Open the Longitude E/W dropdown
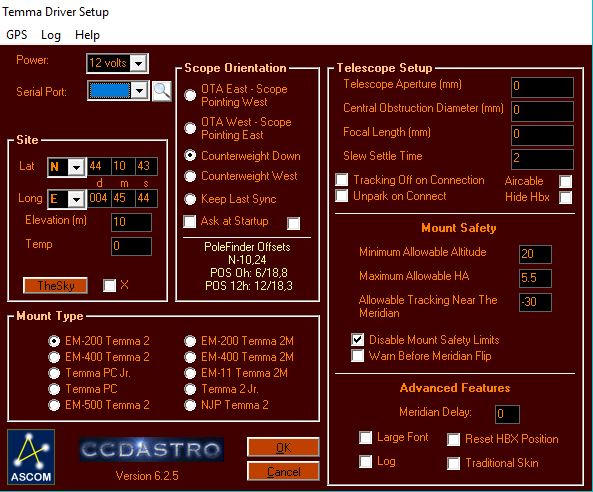The height and width of the screenshot is (492, 593). tap(76, 199)
